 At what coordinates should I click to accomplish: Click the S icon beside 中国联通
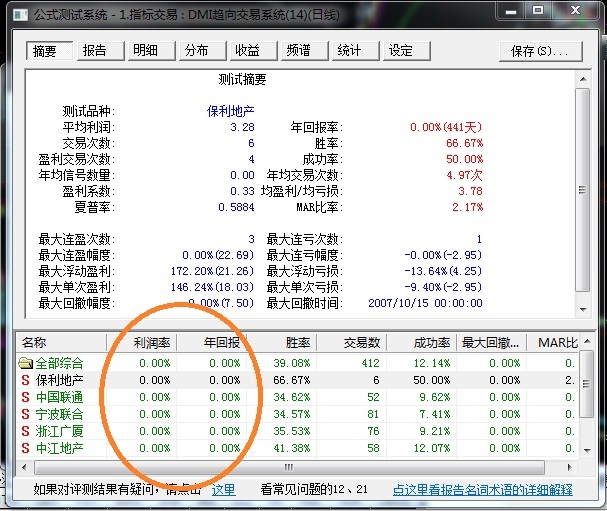[26, 397]
